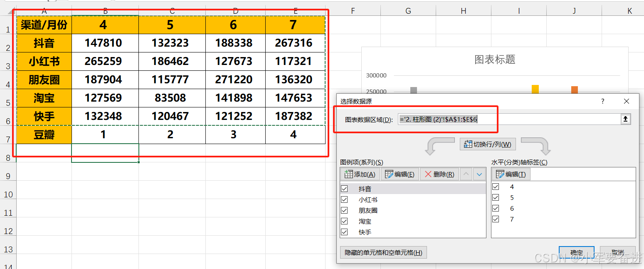
Task: Click gray chart bar near 250000
Action: [x=413, y=90]
